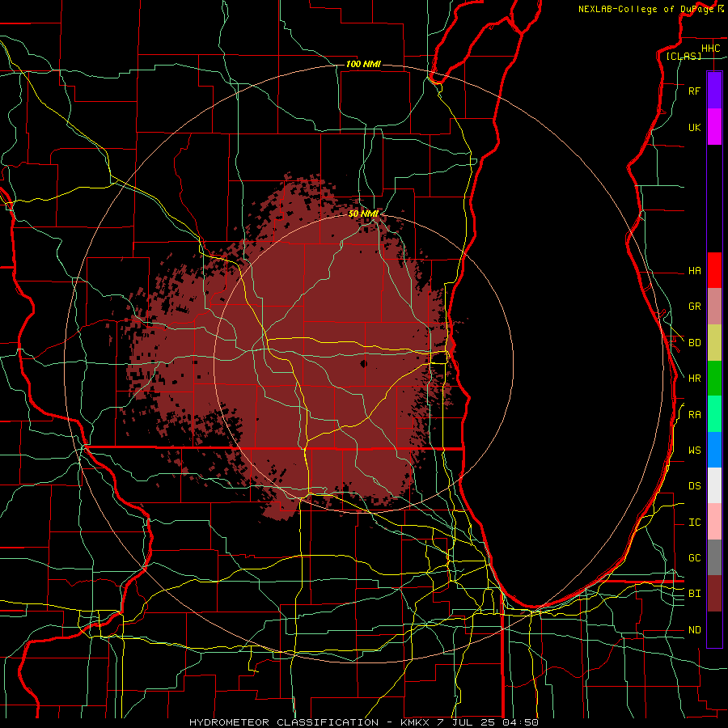This screenshot has height=728, width=728.
Task: Click the UK legend label
Action: coord(694,127)
